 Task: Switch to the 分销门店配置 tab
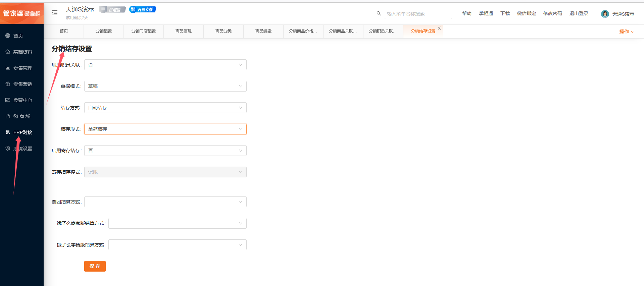pyautogui.click(x=144, y=31)
